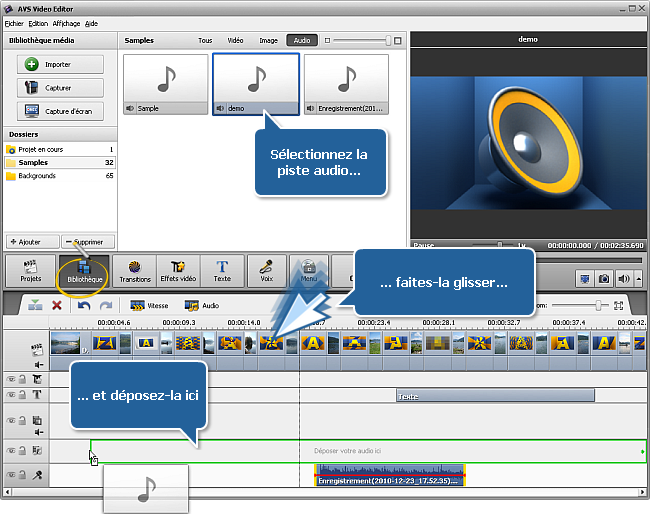Open the Backgrounds folder
650x515 pixels.
[x=40, y=176]
